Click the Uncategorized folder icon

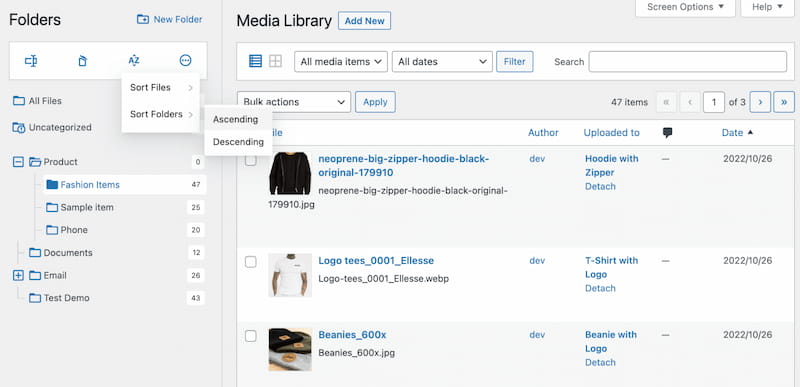point(18,127)
